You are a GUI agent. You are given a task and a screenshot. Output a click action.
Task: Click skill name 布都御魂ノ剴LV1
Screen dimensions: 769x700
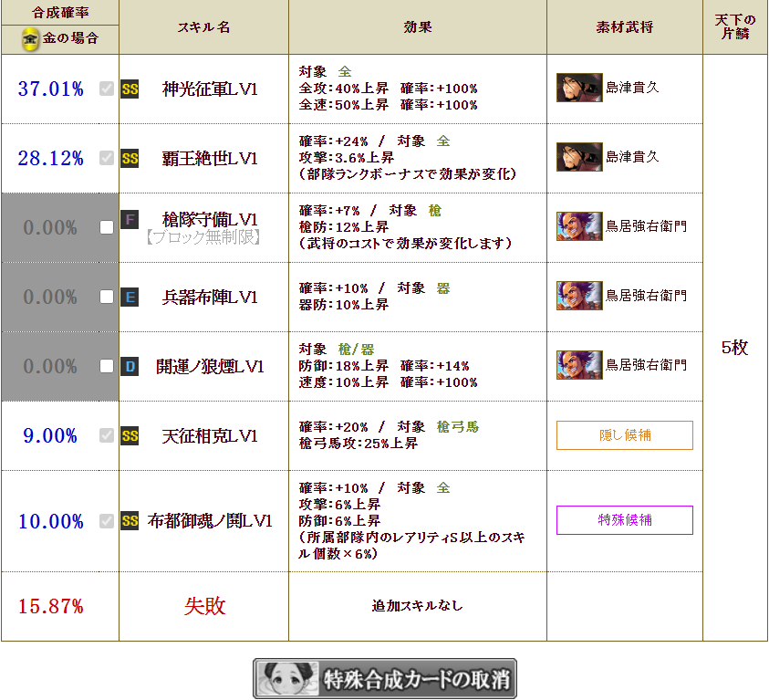tap(210, 521)
